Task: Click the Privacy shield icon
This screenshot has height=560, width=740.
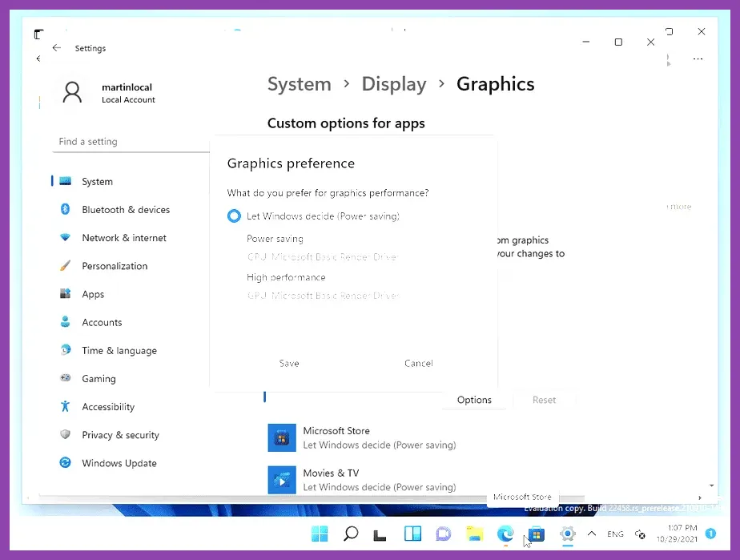Action: tap(65, 434)
